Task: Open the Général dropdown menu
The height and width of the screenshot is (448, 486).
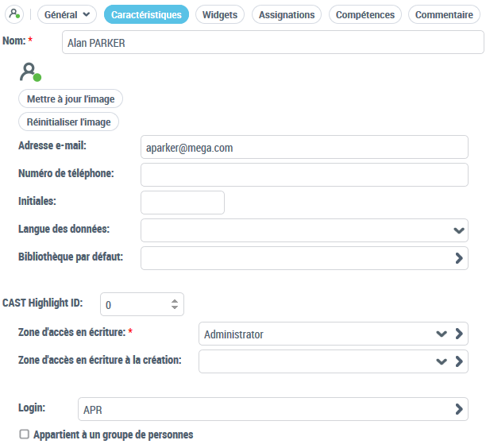Action: [x=67, y=14]
